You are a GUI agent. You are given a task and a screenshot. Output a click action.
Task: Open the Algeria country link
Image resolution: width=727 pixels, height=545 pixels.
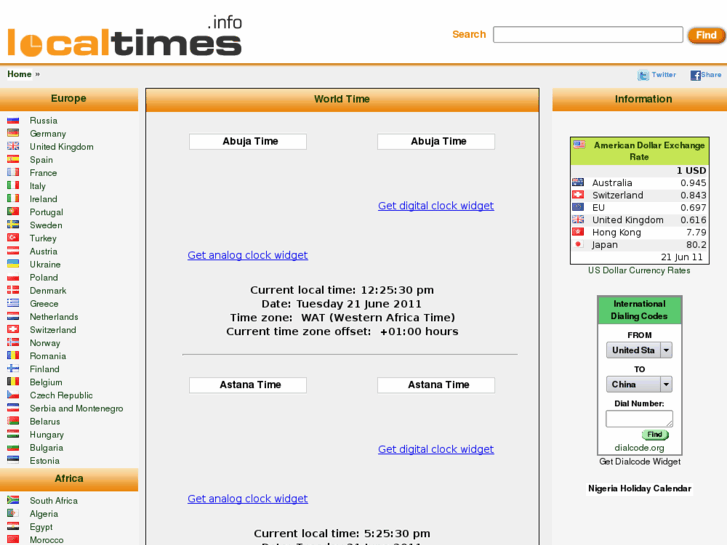(x=44, y=514)
